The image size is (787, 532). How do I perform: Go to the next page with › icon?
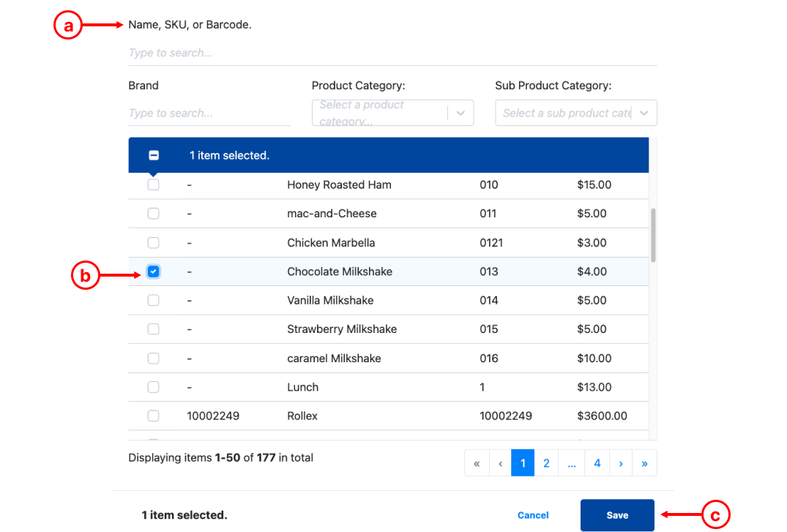[x=621, y=463]
